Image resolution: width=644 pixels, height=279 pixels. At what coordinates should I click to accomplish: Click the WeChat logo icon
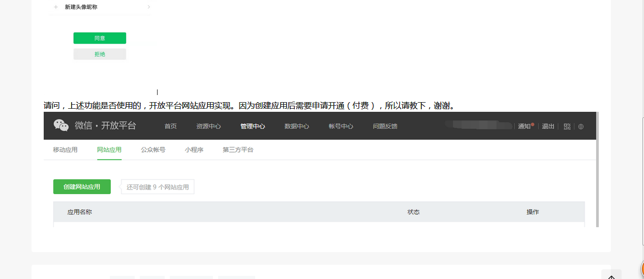point(61,126)
